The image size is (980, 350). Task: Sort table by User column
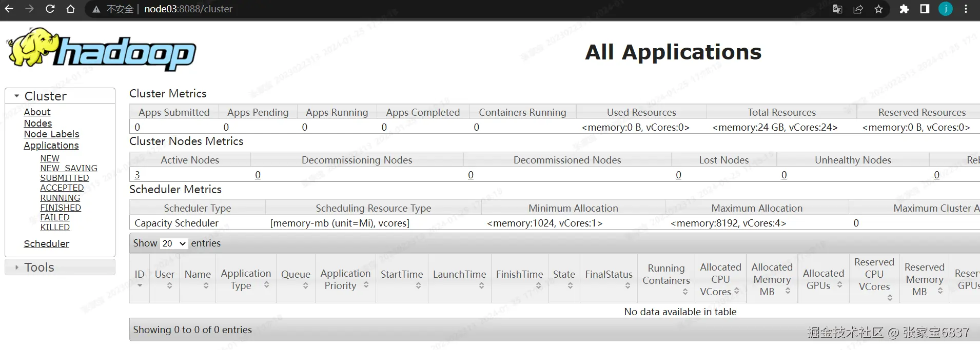click(x=165, y=278)
